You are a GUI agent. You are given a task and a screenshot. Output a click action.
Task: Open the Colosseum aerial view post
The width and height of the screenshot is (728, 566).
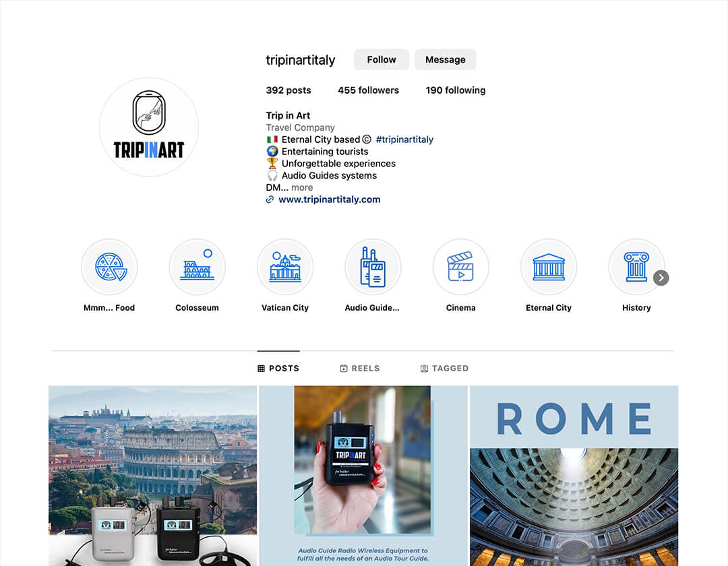pos(153,476)
